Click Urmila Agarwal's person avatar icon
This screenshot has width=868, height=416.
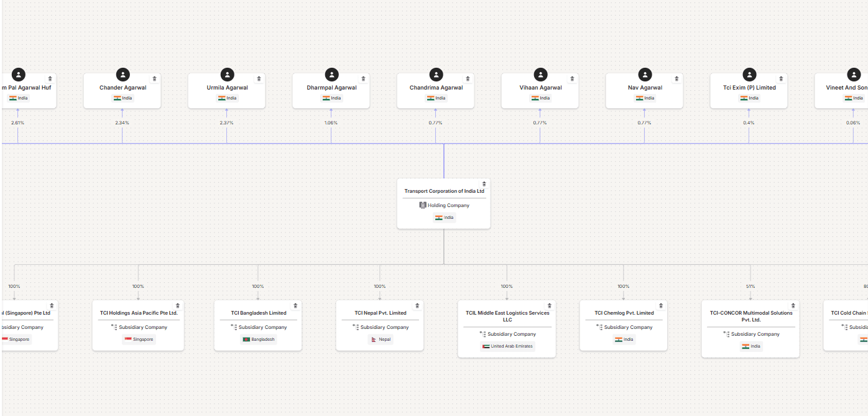[x=228, y=75]
